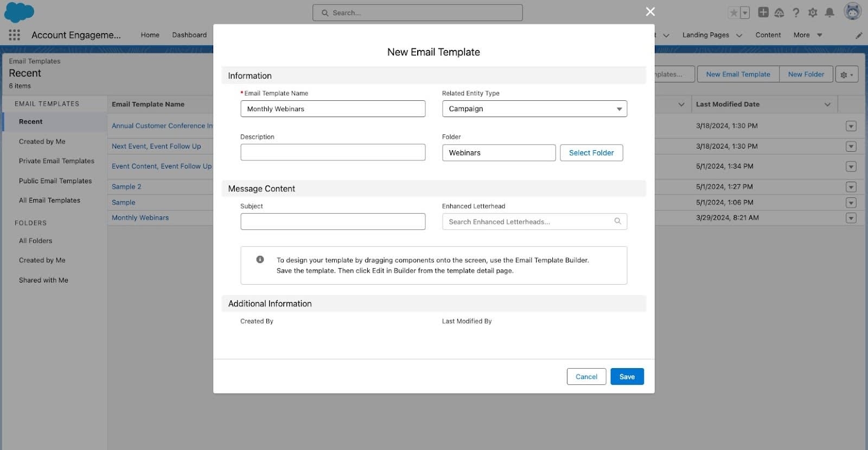Click the Select Folder button
The width and height of the screenshot is (868, 450).
(591, 153)
